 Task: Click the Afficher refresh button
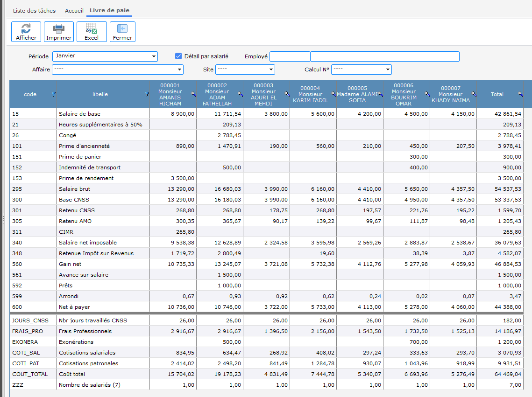[x=26, y=32]
